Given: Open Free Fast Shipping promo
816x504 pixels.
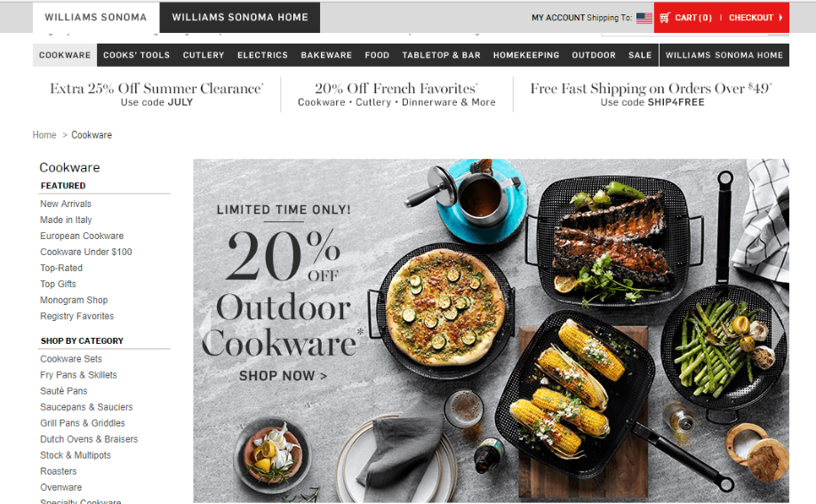Looking at the screenshot, I should click(652, 94).
